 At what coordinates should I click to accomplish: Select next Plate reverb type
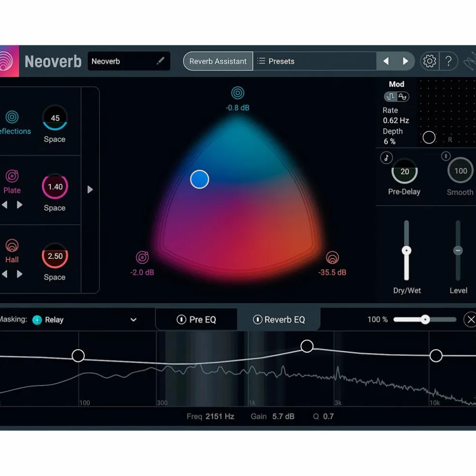click(x=19, y=205)
